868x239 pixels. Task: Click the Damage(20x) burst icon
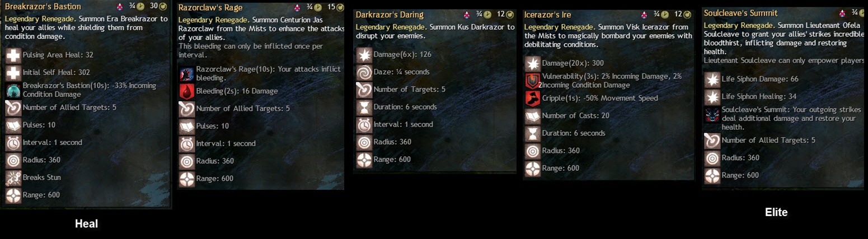(533, 63)
